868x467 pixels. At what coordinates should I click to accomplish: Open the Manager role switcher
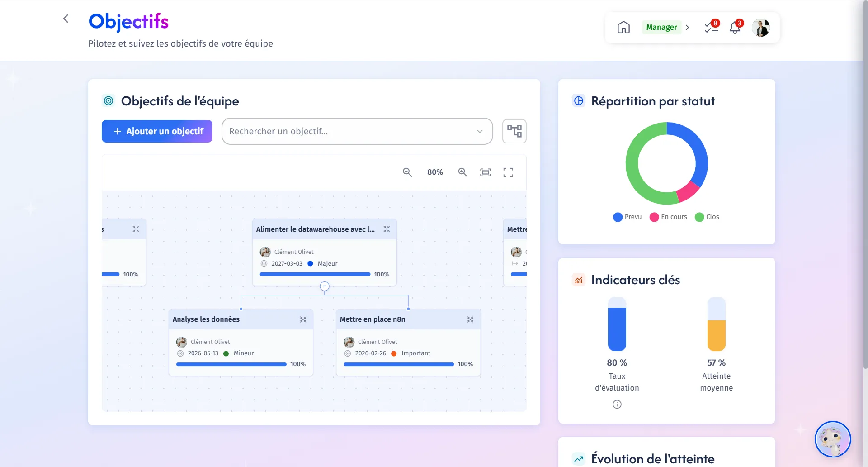tap(661, 27)
